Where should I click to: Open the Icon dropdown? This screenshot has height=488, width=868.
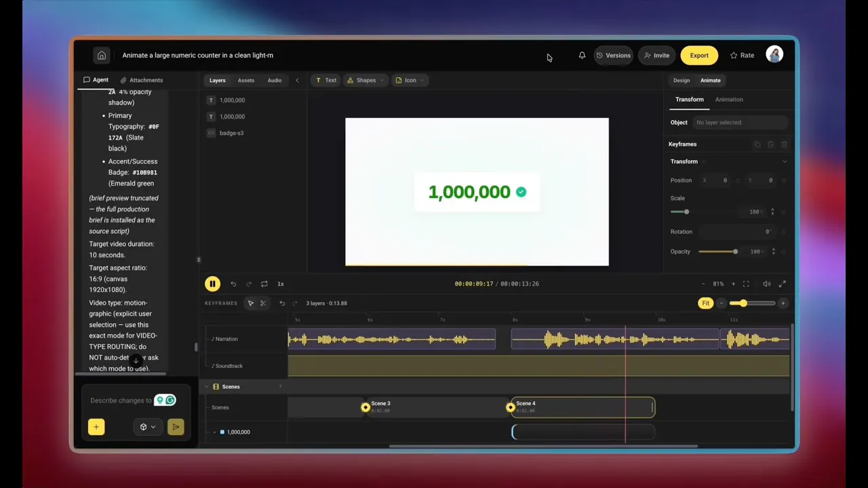(410, 80)
